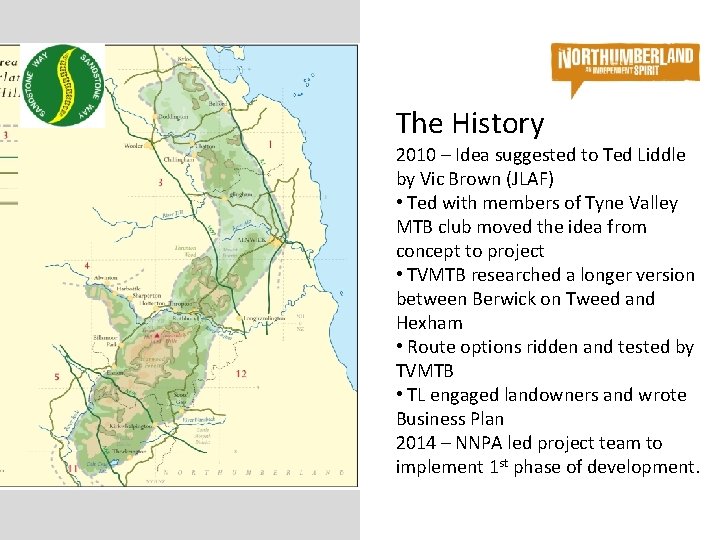Viewport: 720px width, 540px height.
Task: Click the Kirkwhelpington label on the map
Action: pyautogui.click(x=130, y=427)
